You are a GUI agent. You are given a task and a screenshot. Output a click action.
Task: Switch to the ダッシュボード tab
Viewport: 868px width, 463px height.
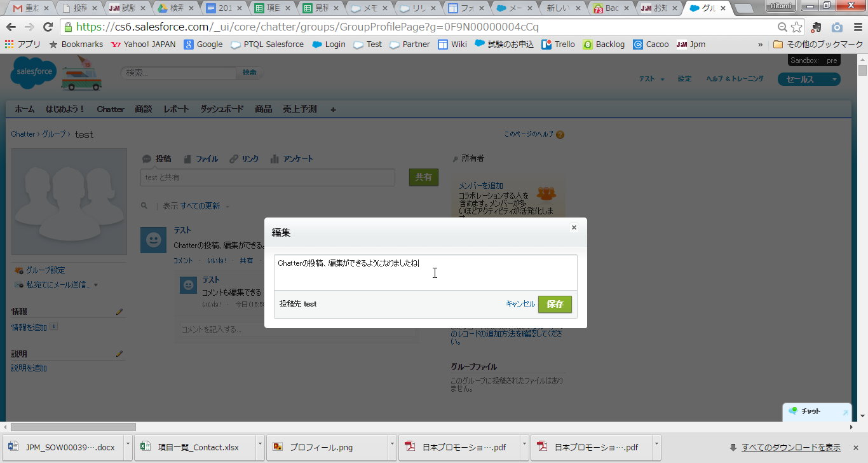click(x=222, y=109)
